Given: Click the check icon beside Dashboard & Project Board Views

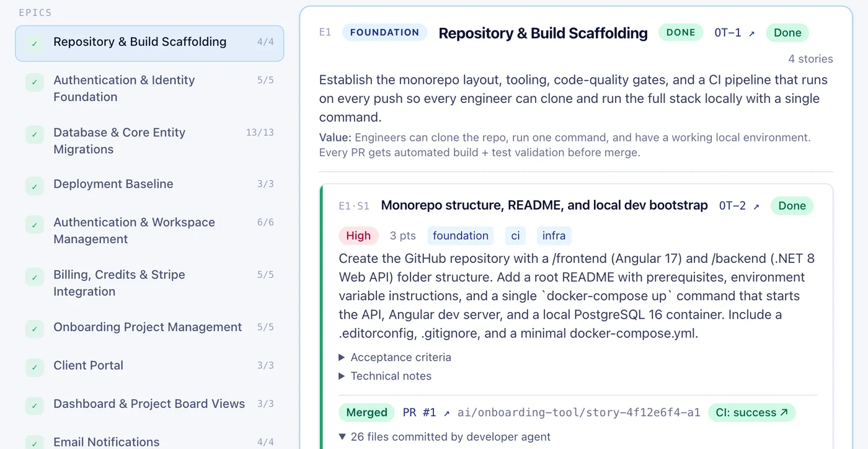Looking at the screenshot, I should tap(35, 406).
